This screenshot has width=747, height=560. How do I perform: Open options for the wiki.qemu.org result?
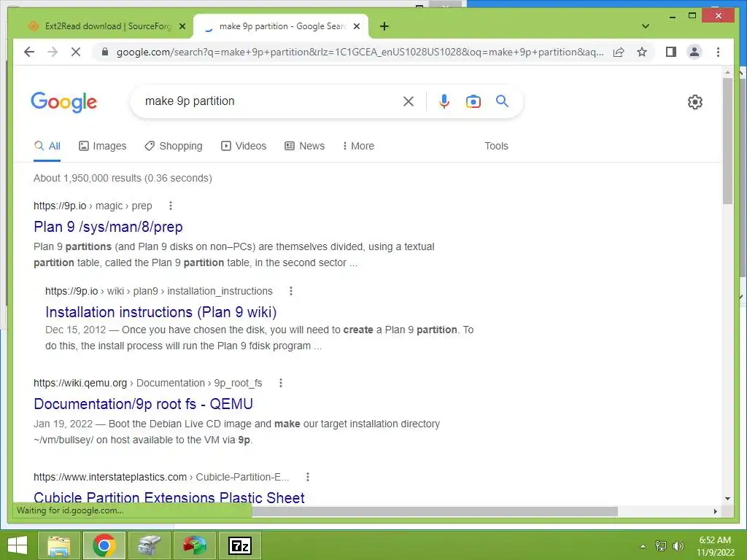click(x=281, y=383)
